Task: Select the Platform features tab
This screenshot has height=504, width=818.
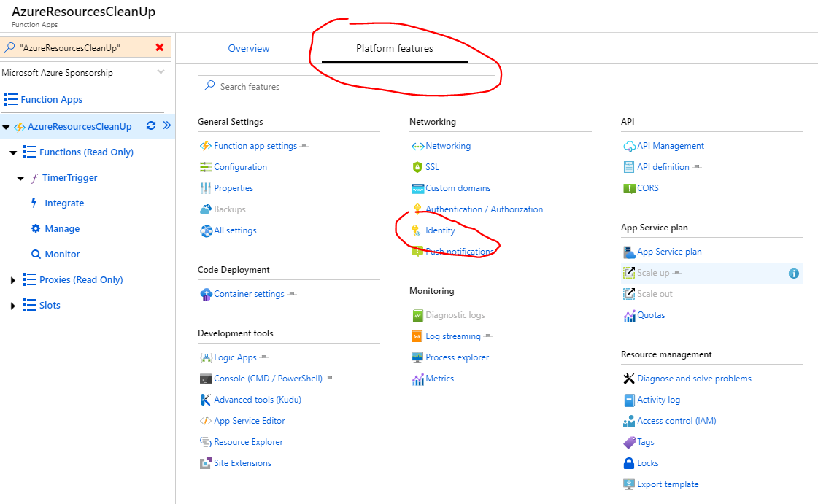Action: point(394,49)
